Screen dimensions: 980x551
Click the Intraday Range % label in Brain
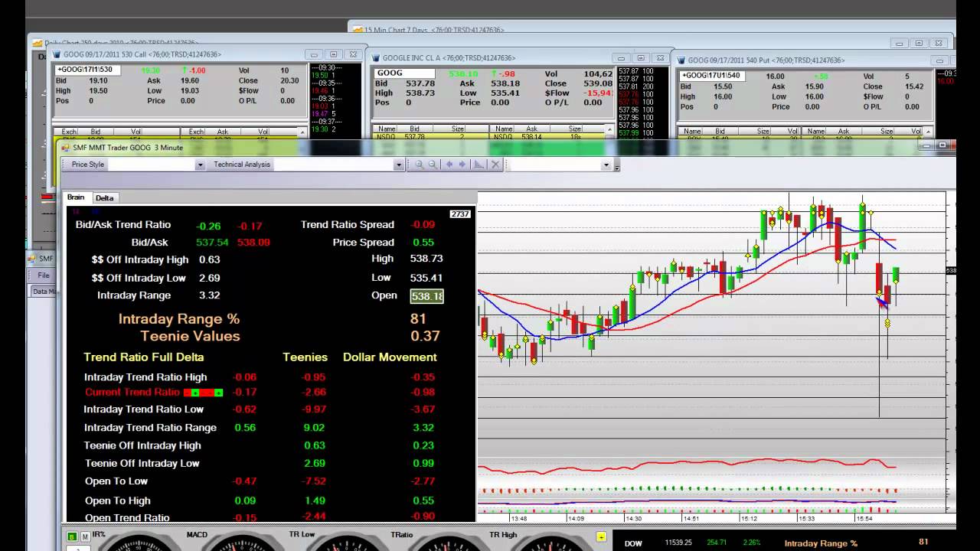[179, 319]
